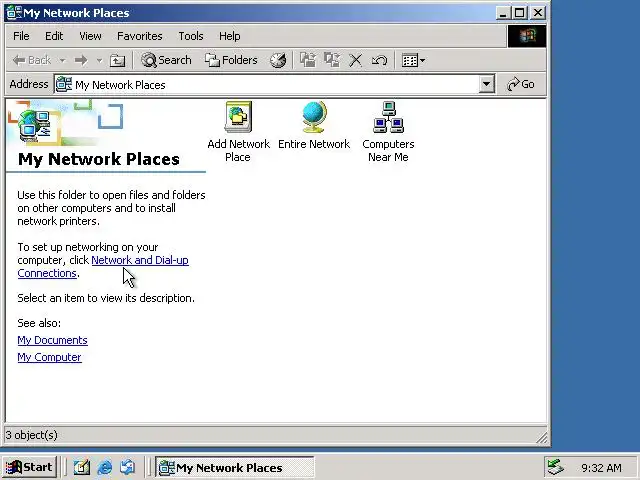Open the Tools menu

click(x=191, y=36)
